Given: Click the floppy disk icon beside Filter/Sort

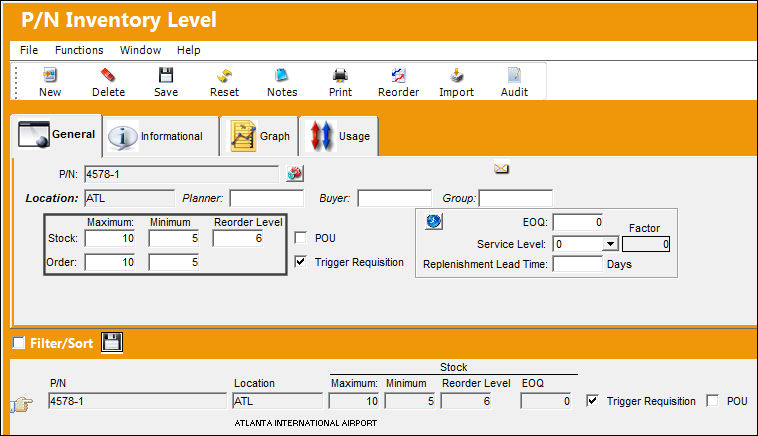Looking at the screenshot, I should (112, 342).
